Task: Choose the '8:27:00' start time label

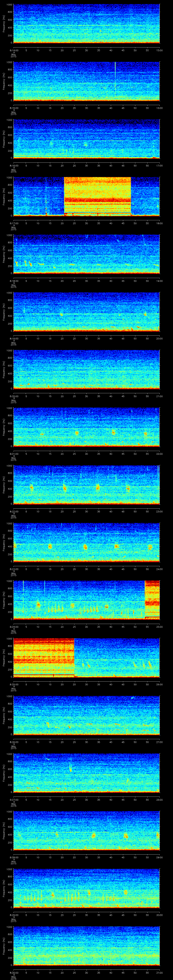Action: 14,799
